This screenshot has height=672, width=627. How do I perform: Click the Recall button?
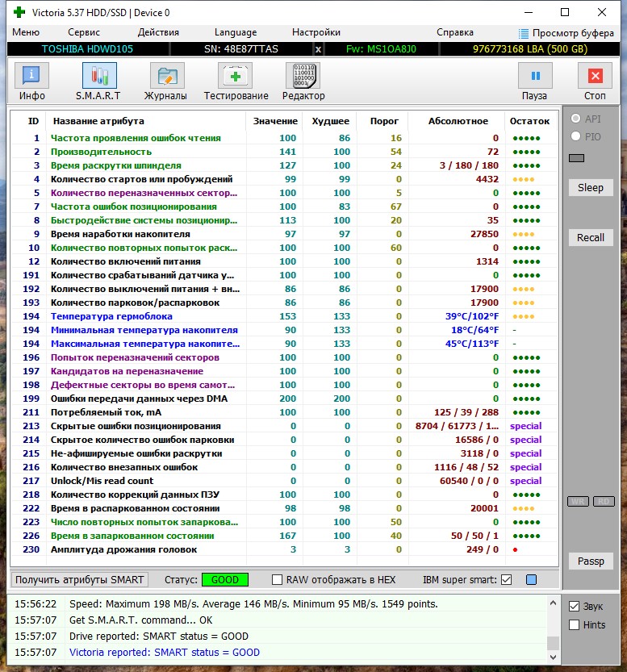[x=591, y=237]
